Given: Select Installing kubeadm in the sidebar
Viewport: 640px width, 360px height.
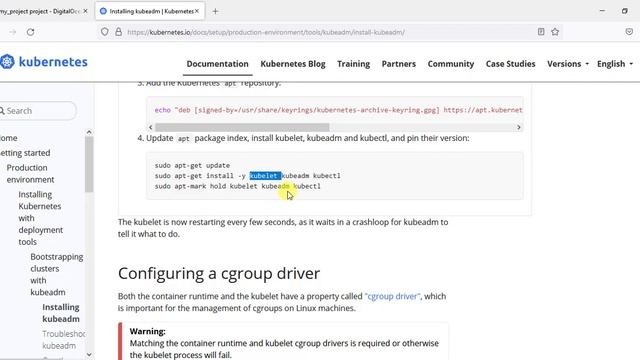Looking at the screenshot, I should point(61,313).
